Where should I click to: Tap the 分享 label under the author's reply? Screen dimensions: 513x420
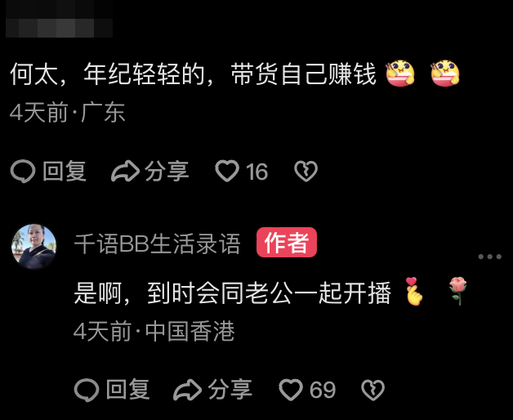(x=230, y=390)
